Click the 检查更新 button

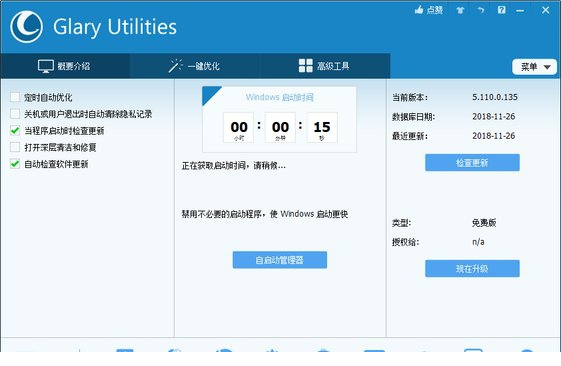pyautogui.click(x=472, y=163)
